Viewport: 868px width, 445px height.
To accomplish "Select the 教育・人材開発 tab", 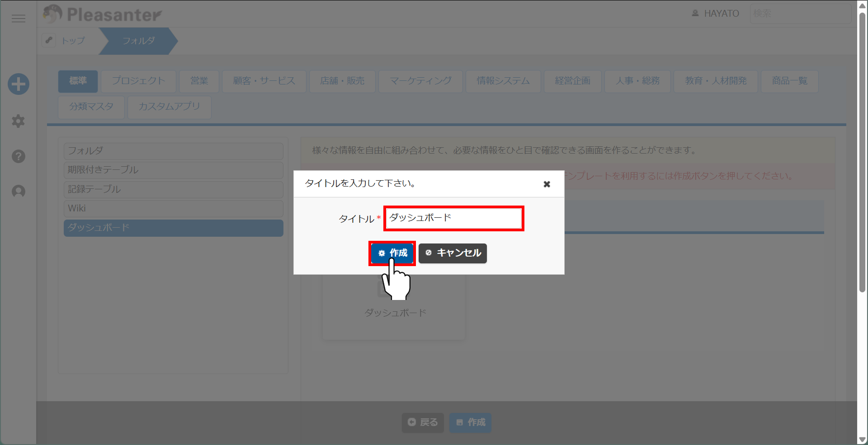I will coord(716,81).
